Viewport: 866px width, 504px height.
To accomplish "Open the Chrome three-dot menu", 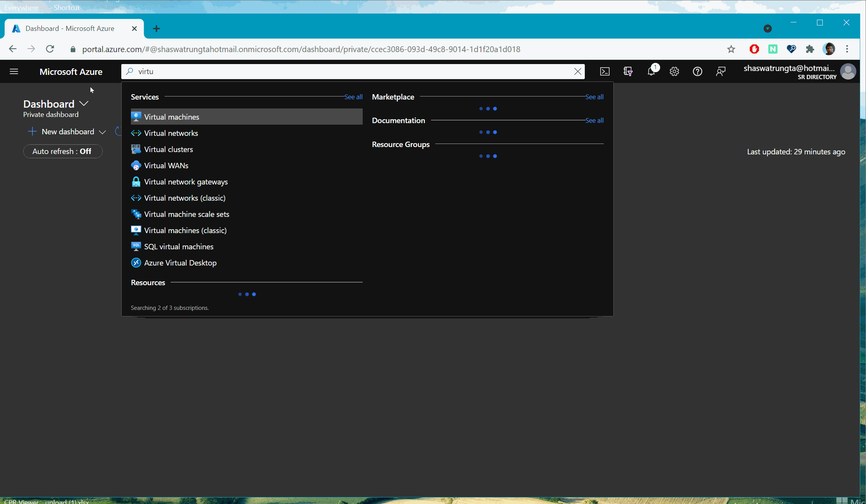I will click(x=847, y=49).
